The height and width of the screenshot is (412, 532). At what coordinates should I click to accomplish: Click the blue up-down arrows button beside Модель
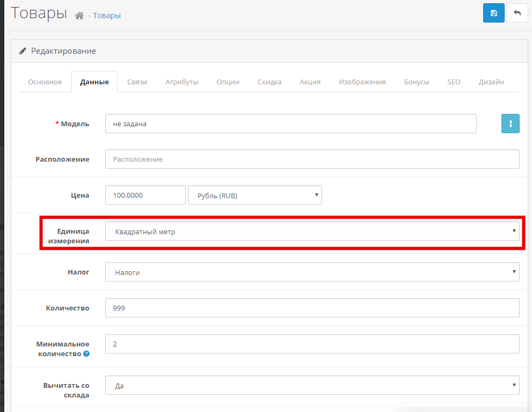click(510, 124)
